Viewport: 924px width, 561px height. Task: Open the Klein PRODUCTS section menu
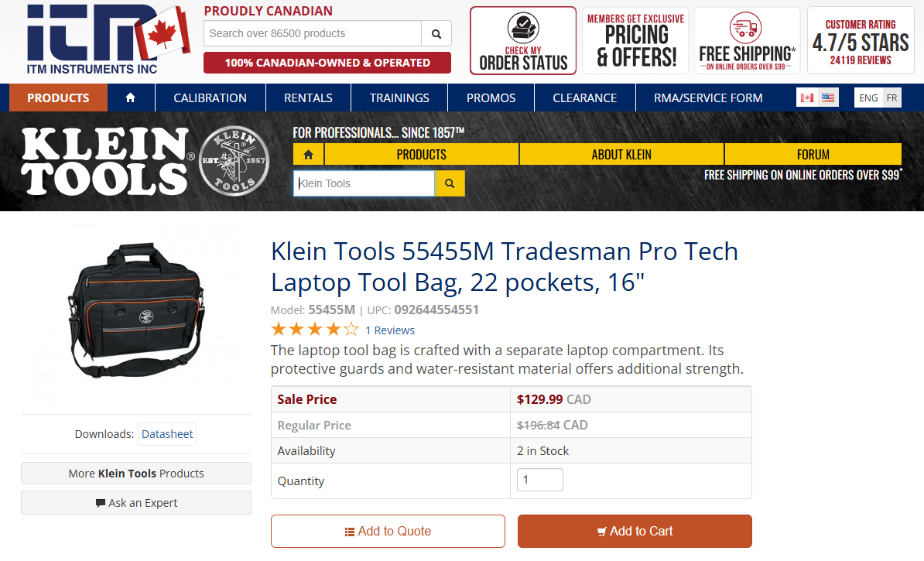click(421, 154)
